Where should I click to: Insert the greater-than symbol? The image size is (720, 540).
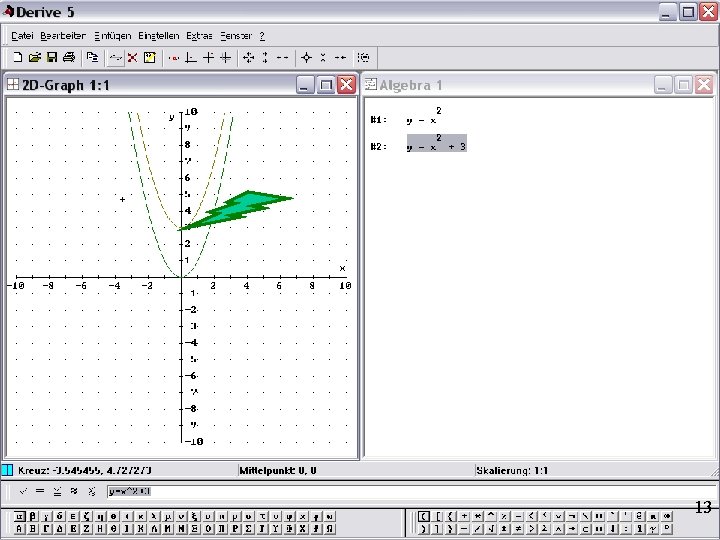532,529
